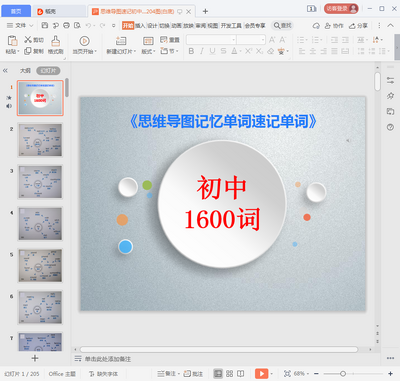400x381 pixels.
Task: Switch to Reading view
Action: tap(240, 374)
